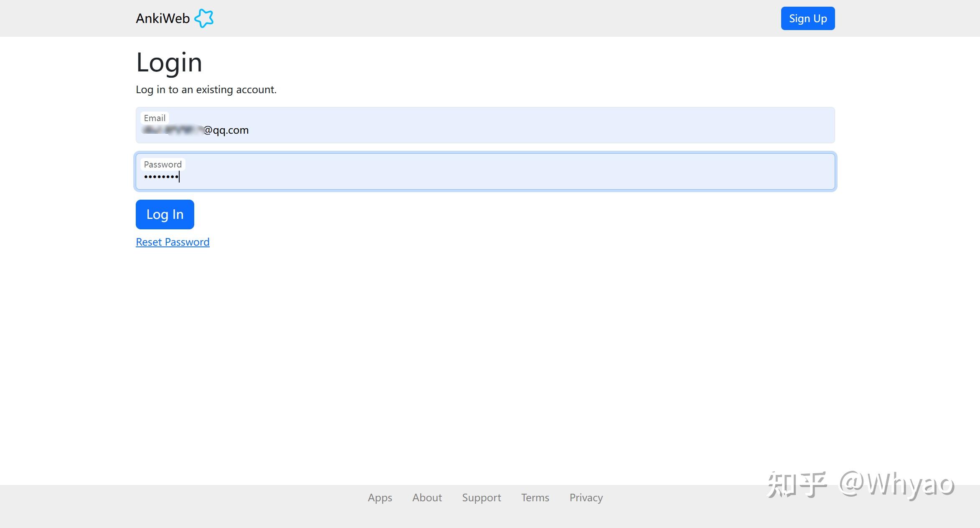Click the floating Email label
The height and width of the screenshot is (528, 980).
click(155, 118)
